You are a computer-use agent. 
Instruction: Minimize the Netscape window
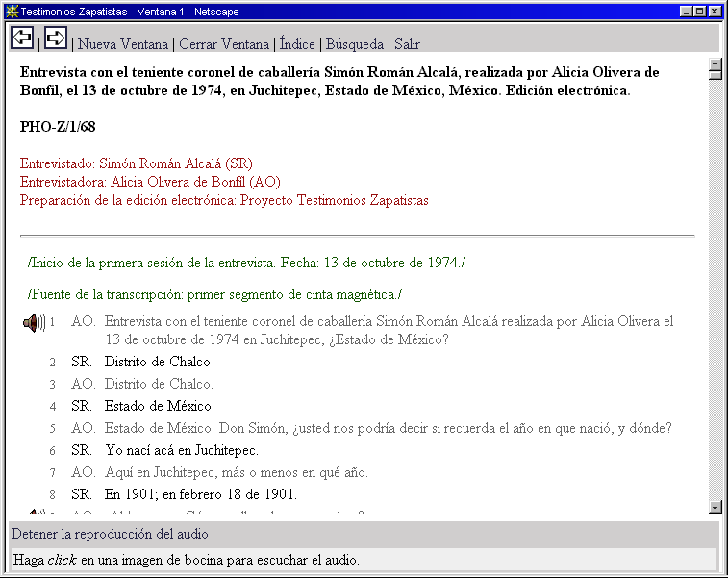pos(686,12)
